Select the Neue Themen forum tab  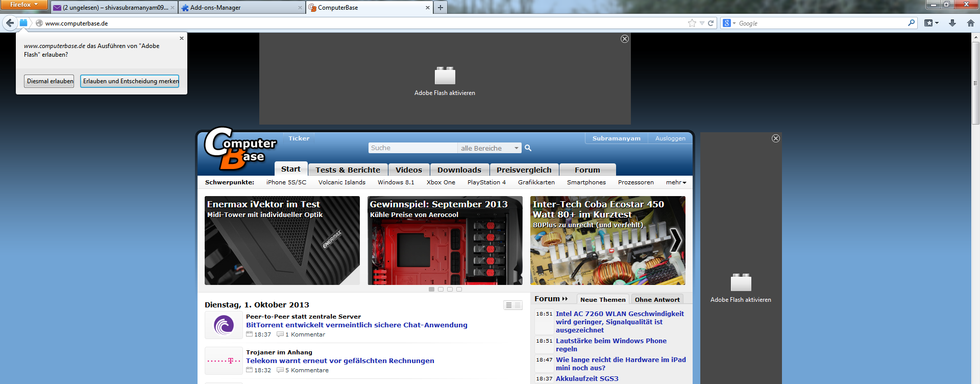(603, 300)
